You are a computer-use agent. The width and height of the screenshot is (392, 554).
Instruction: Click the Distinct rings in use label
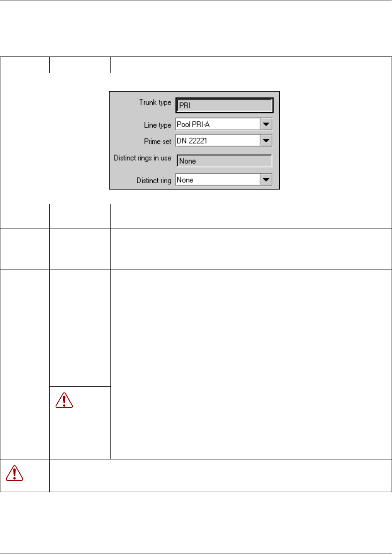point(142,158)
